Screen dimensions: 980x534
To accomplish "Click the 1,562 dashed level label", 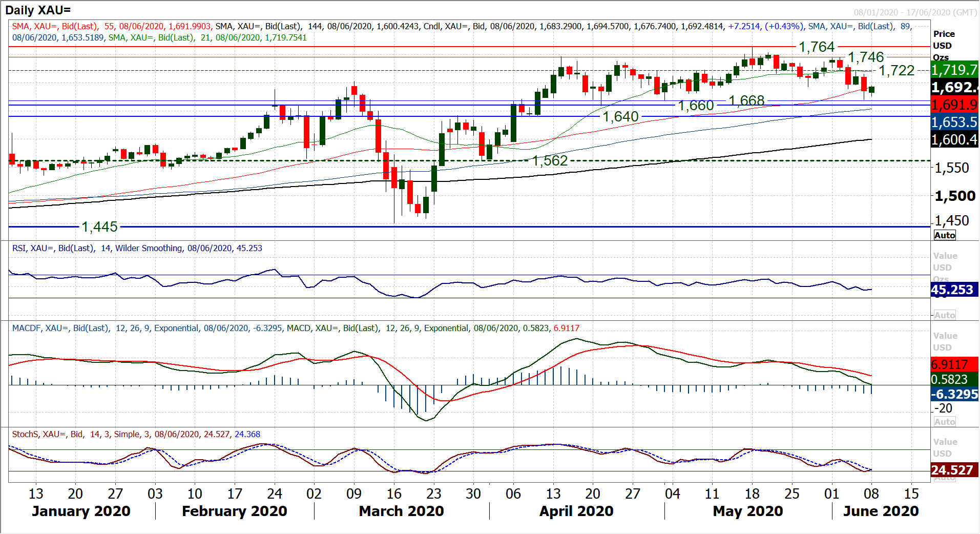I will (550, 161).
